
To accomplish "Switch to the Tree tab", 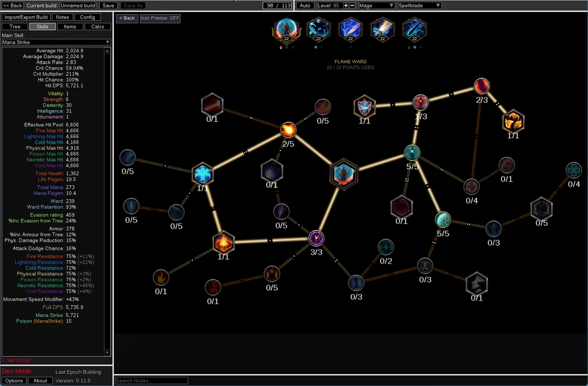I will (x=15, y=27).
